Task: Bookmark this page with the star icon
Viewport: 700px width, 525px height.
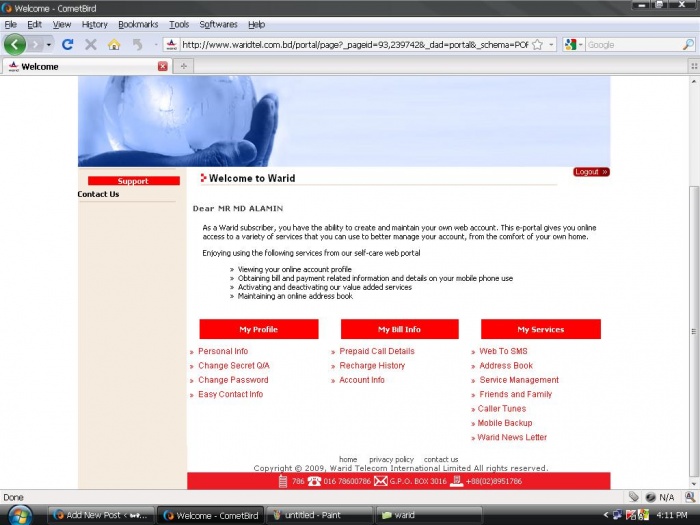Action: pos(538,45)
